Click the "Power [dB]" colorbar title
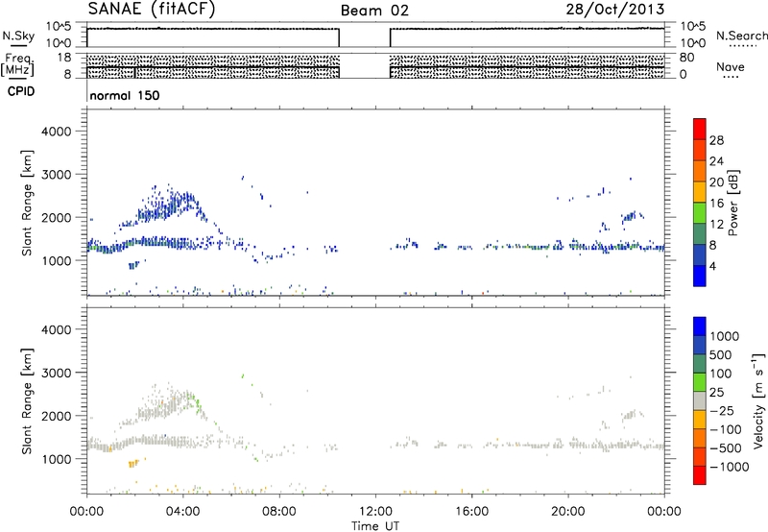 (732, 203)
